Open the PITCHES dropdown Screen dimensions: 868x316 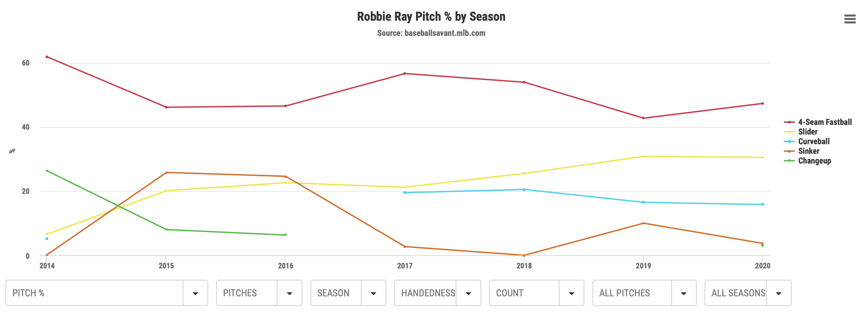[259, 293]
